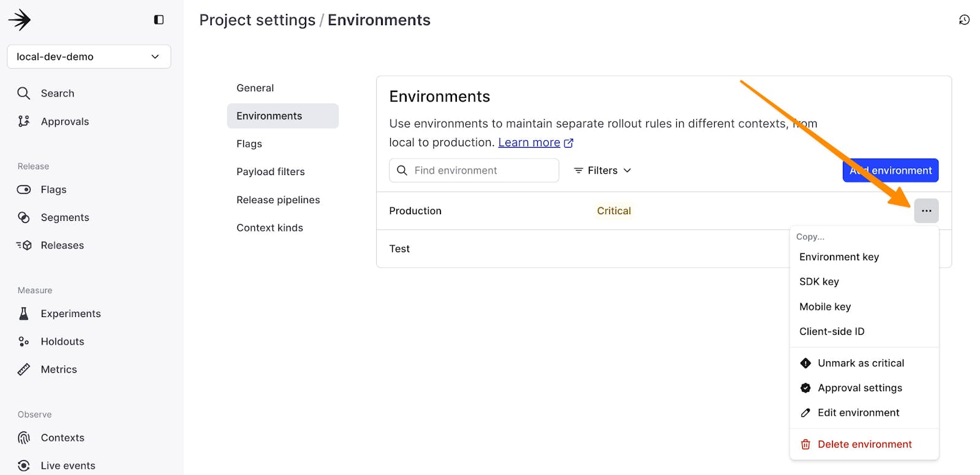Image resolution: width=980 pixels, height=475 pixels.
Task: Open Approvals via its branch icon
Action: point(24,121)
